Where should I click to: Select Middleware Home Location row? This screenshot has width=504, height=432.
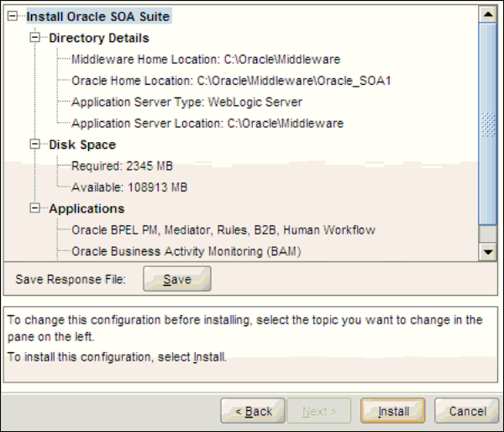click(x=206, y=60)
